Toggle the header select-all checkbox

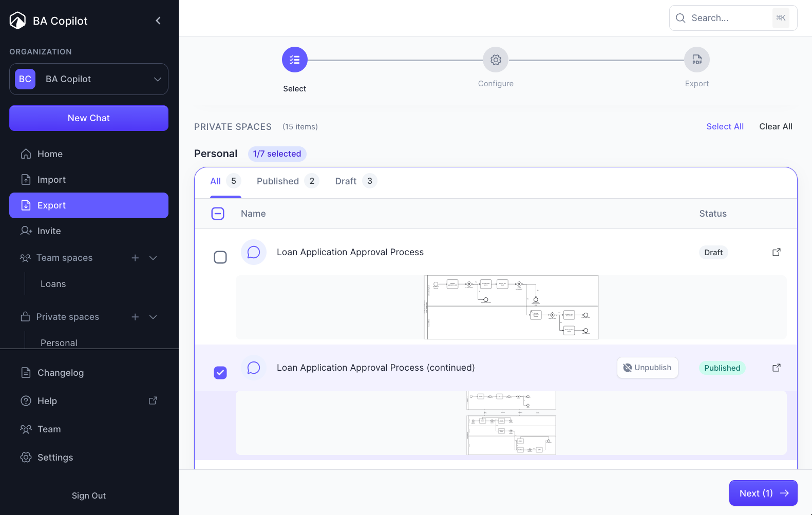tap(218, 214)
